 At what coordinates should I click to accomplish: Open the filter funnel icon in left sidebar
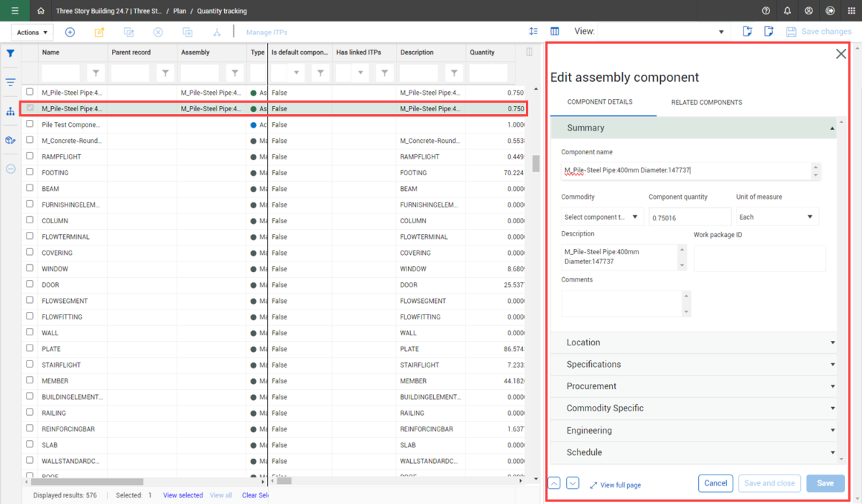11,53
